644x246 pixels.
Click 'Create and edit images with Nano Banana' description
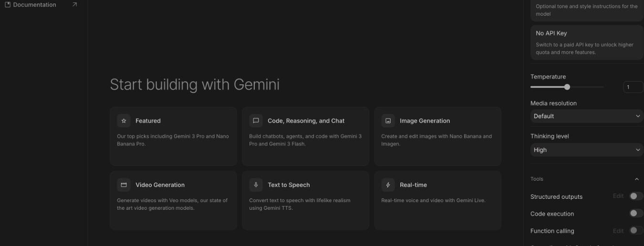tap(436, 140)
